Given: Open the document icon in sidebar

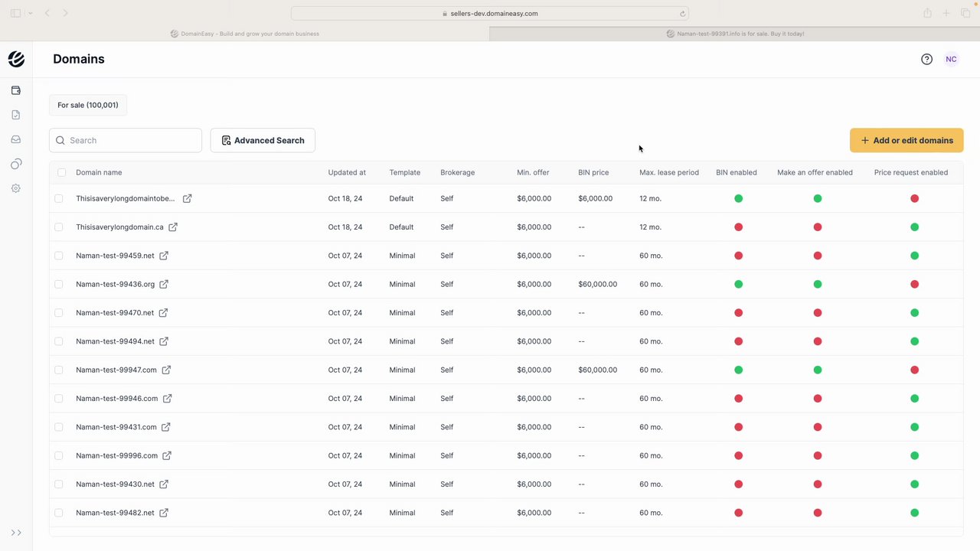Looking at the screenshot, I should pos(16,115).
